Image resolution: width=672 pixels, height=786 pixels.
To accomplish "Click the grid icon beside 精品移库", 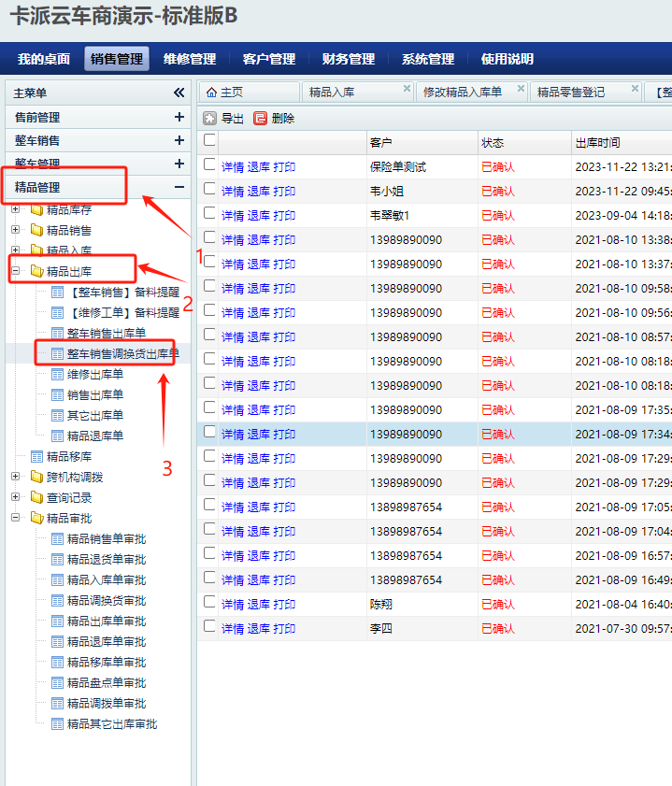I will pos(36,457).
